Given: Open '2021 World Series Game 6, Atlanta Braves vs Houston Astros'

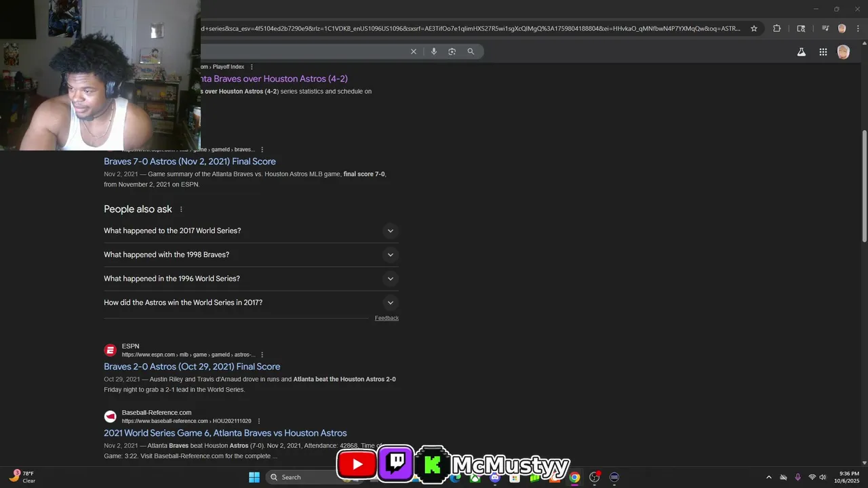Looking at the screenshot, I should coord(225,433).
